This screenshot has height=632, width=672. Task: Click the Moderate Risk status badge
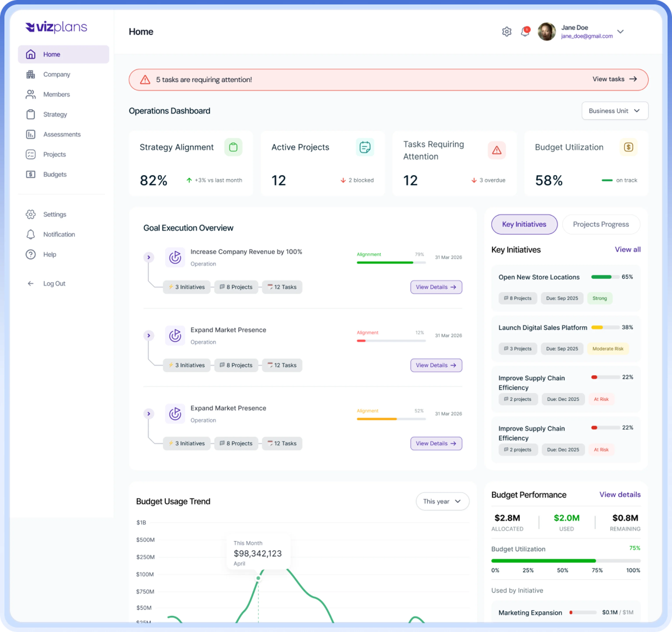coord(608,349)
